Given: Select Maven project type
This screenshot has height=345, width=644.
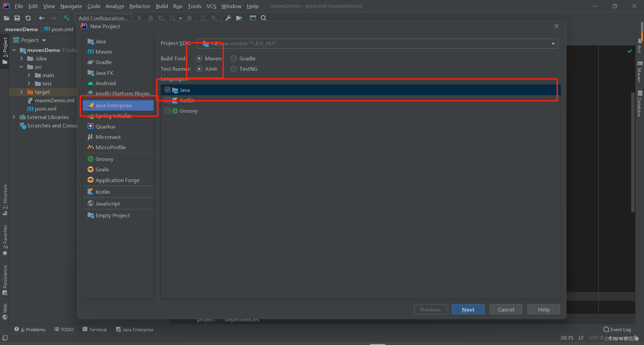Looking at the screenshot, I should coord(118,52).
